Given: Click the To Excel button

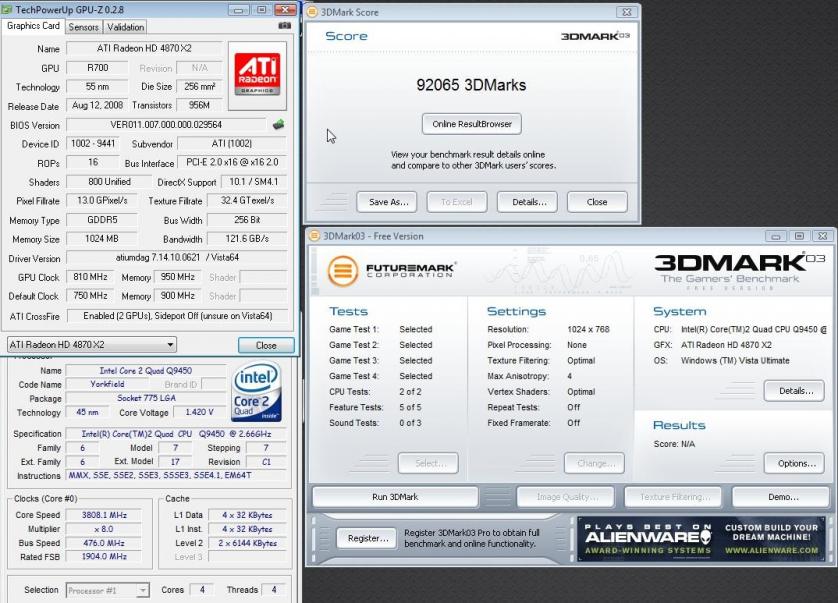Looking at the screenshot, I should [457, 202].
